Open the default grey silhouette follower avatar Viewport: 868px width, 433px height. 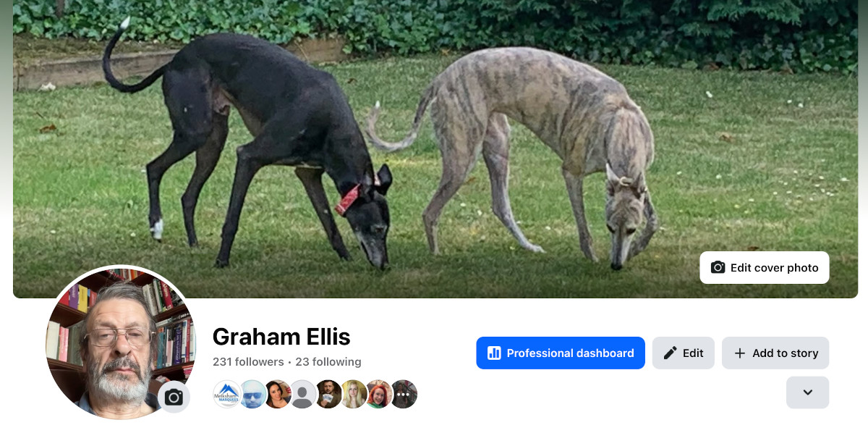click(303, 395)
